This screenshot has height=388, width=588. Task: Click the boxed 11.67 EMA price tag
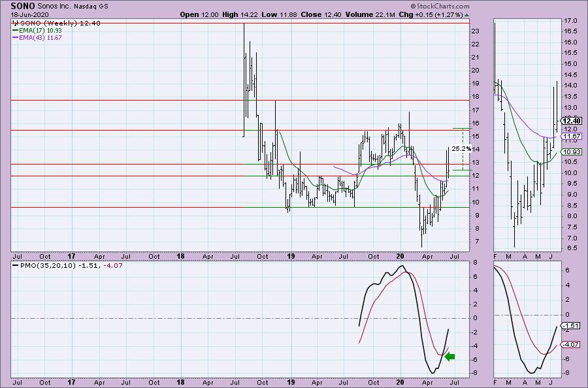pyautogui.click(x=572, y=137)
